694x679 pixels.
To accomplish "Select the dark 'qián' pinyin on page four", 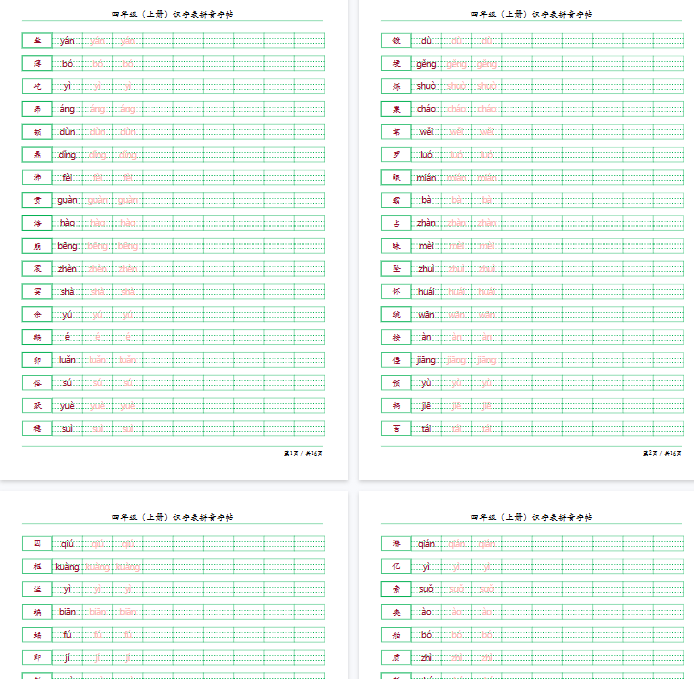I will pos(426,544).
